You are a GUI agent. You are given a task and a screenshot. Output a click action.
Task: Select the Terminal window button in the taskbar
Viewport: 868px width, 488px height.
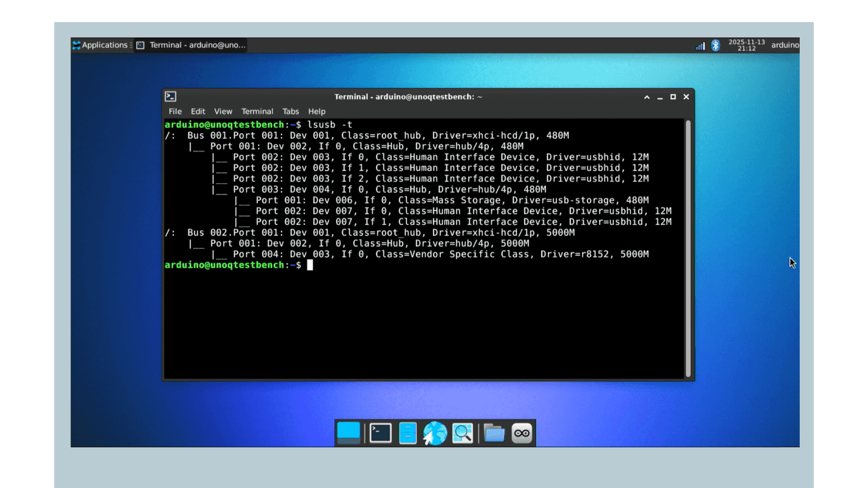click(x=192, y=45)
